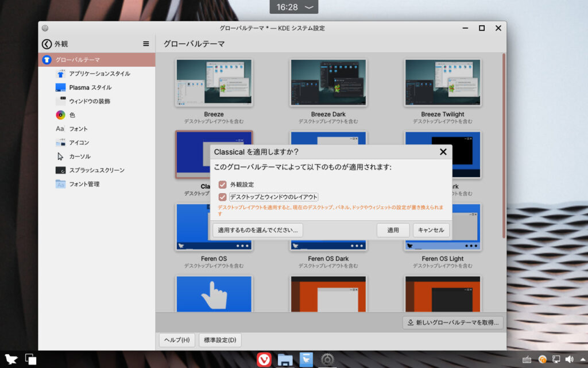588x368 pixels.
Task: Close the Classical apply dialog with X
Action: pos(443,152)
